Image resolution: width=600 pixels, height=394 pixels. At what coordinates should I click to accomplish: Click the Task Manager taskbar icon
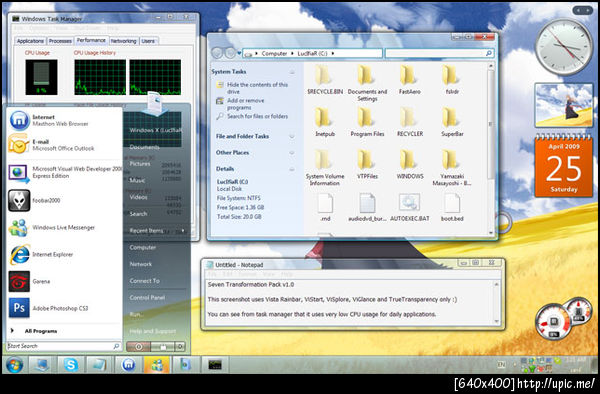(x=215, y=365)
